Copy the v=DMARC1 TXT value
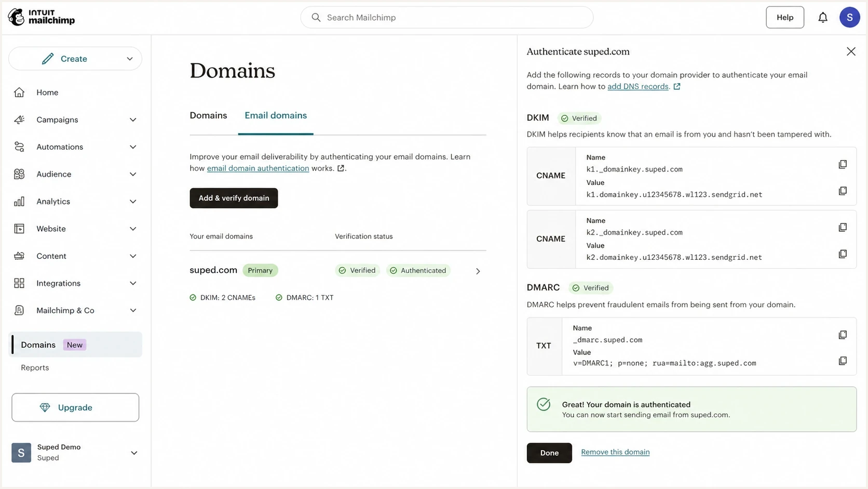 tap(843, 361)
